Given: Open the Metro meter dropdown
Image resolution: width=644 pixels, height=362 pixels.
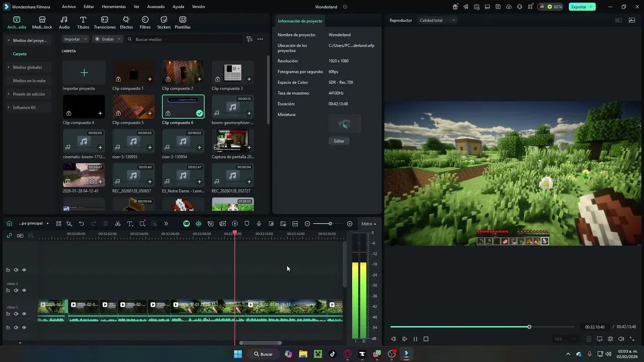Looking at the screenshot, I should coord(369,224).
